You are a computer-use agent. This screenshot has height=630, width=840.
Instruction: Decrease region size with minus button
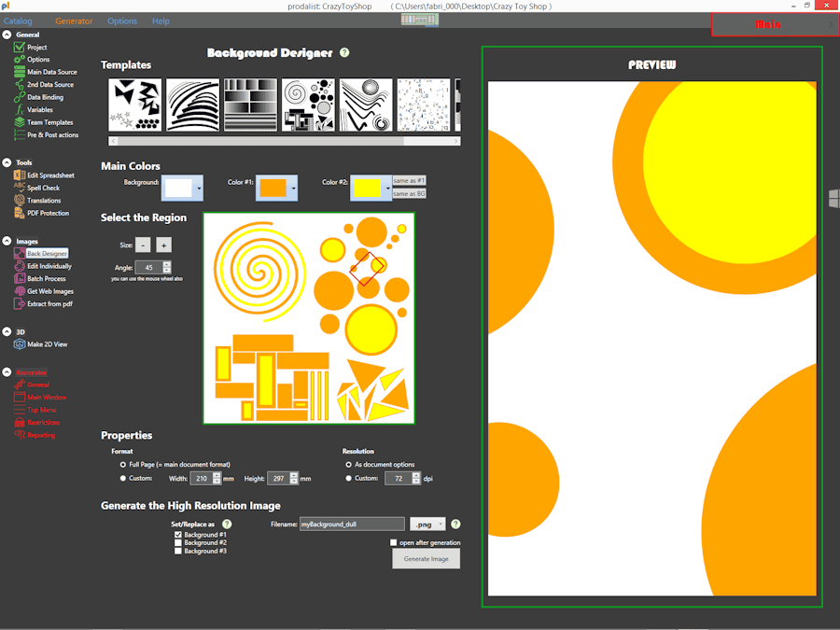pyautogui.click(x=143, y=245)
